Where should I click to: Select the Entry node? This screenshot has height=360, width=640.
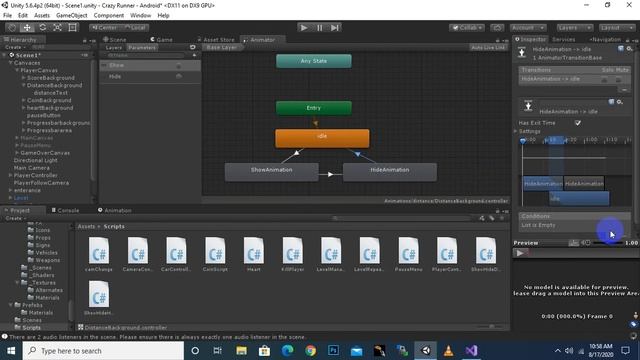pos(313,108)
